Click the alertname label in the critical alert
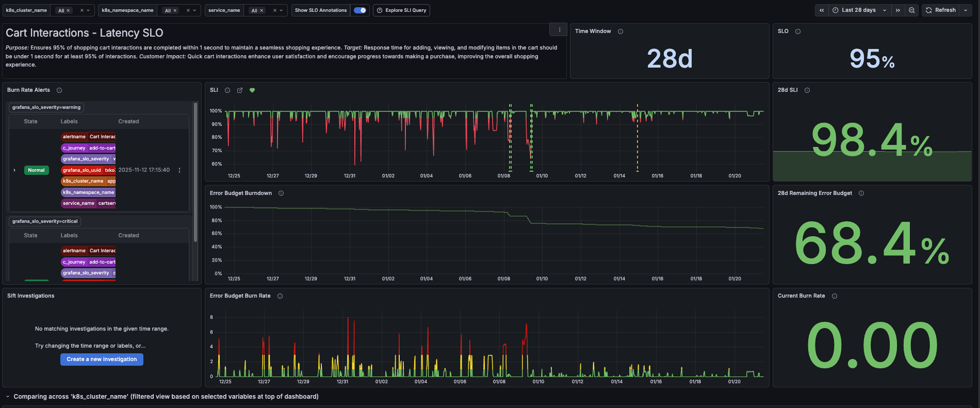980x408 pixels. 88,251
